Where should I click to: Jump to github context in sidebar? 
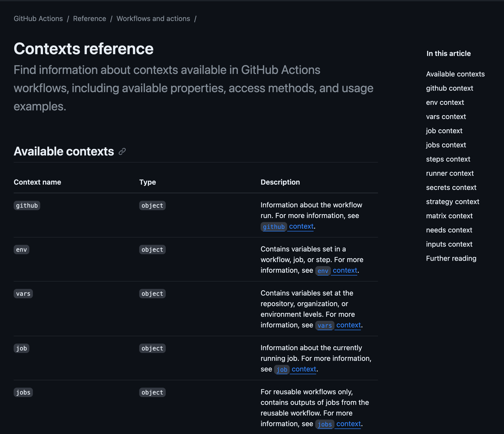[449, 88]
